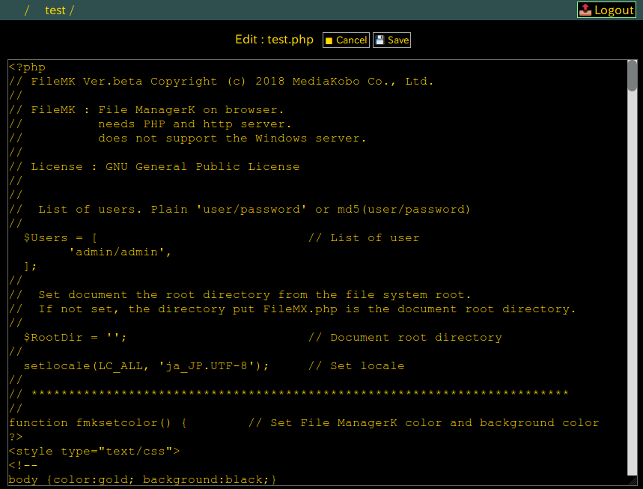
Task: Click the 'body {color:gold; background:black;}' line
Action: tap(142, 480)
